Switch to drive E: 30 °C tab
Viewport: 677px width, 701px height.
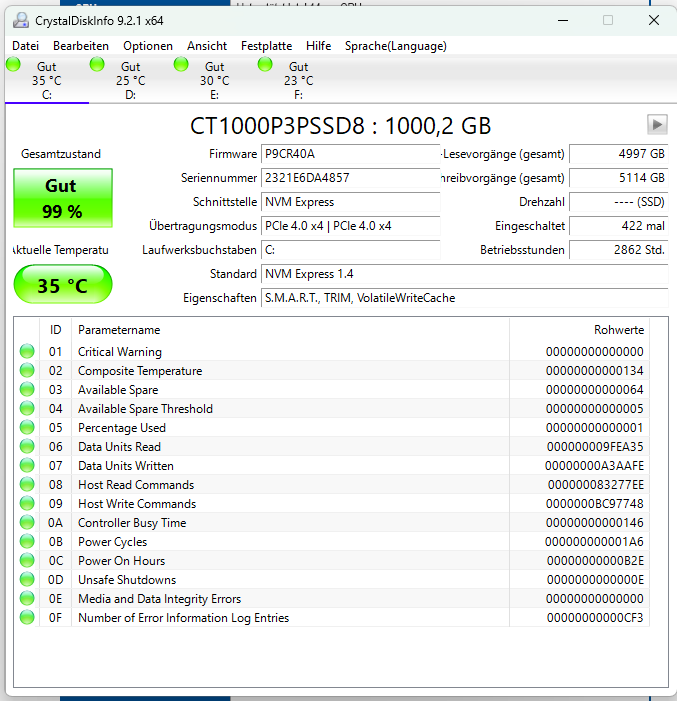[215, 80]
